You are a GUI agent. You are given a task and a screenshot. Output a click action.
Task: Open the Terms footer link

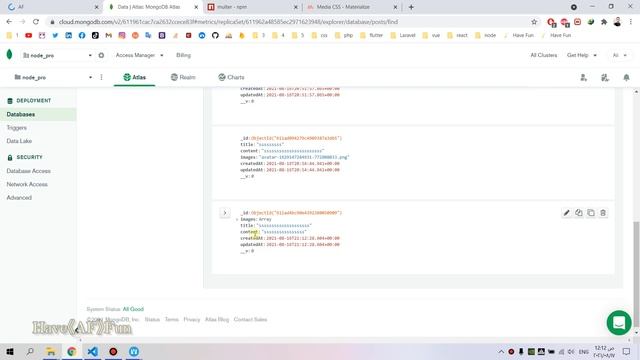[x=171, y=320]
